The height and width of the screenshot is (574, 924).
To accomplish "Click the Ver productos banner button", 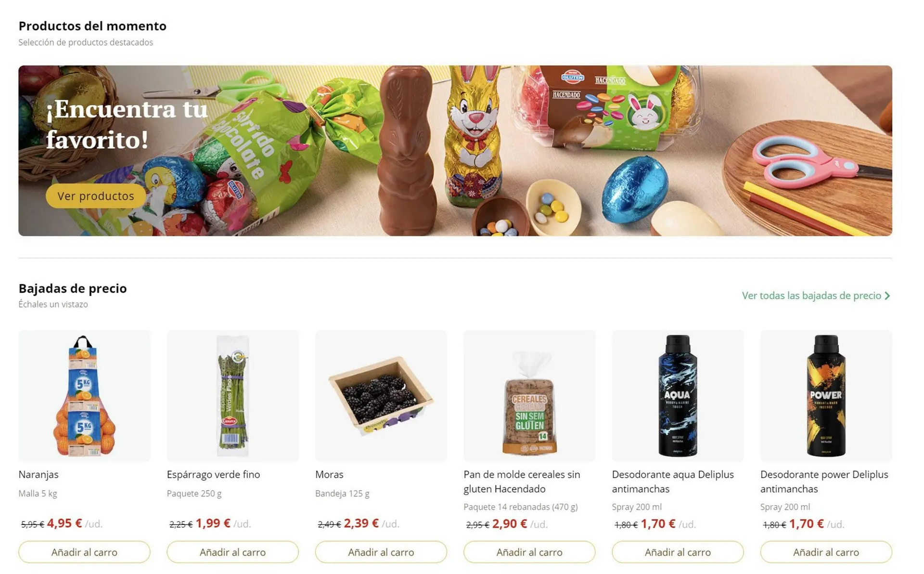I will click(x=96, y=196).
